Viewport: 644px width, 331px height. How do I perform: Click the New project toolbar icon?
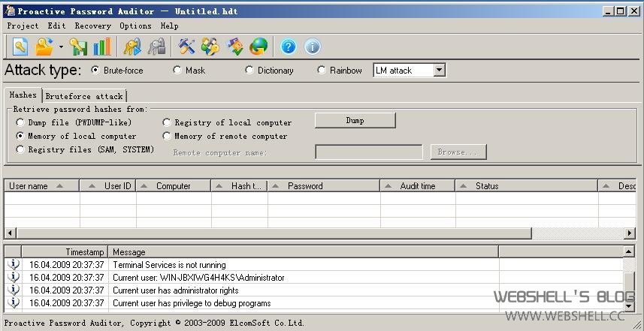click(20, 47)
